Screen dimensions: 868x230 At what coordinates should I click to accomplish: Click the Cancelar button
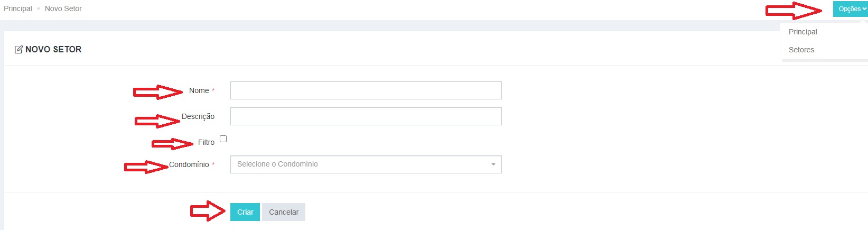[x=284, y=212]
